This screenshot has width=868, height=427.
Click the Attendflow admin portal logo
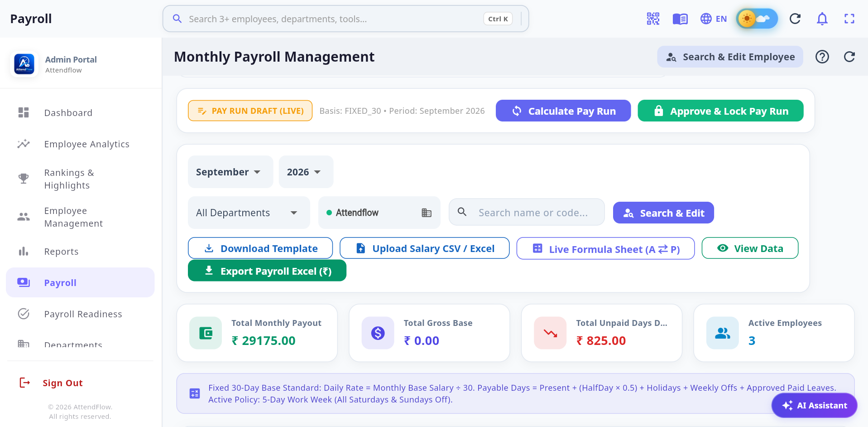24,64
